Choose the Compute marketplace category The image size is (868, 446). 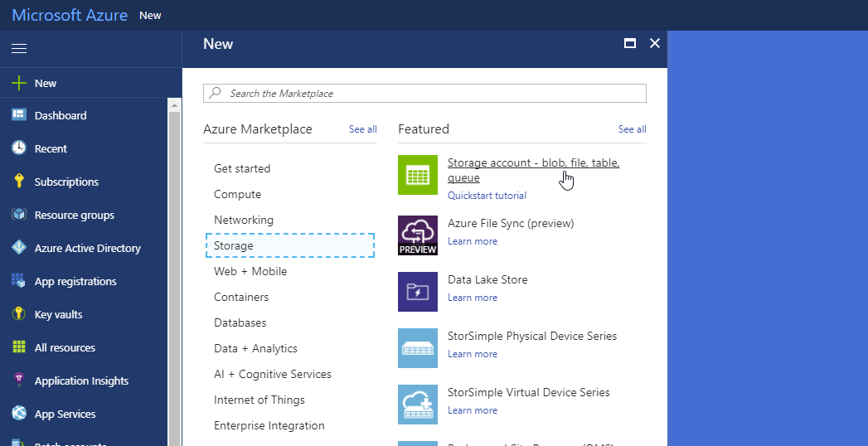(x=237, y=194)
